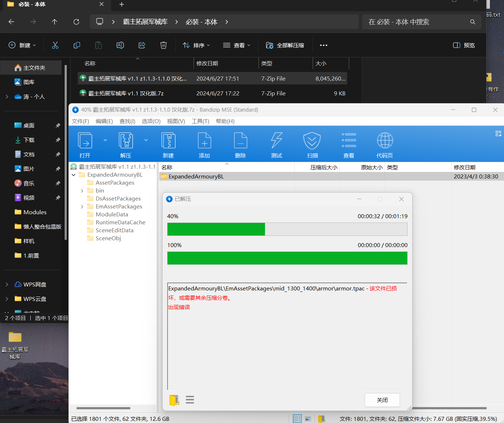Open the See more (…) menu in Explorer toolbar
Image resolution: width=504 pixels, height=423 pixels.
[x=323, y=45]
